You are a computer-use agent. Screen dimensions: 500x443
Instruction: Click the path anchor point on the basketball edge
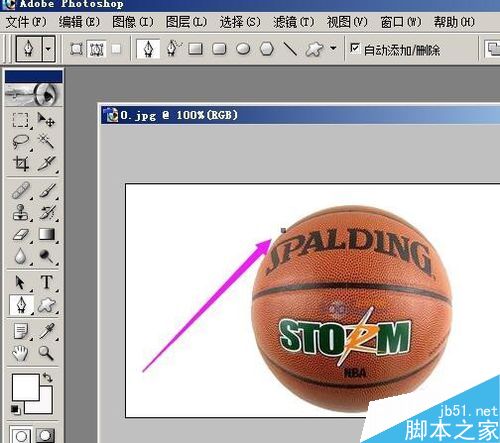[x=283, y=230]
